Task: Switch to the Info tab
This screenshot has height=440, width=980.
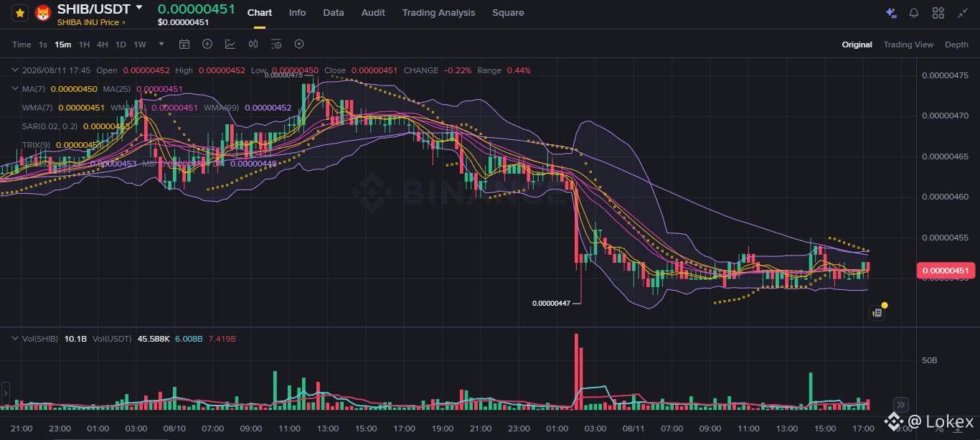Action: tap(297, 13)
